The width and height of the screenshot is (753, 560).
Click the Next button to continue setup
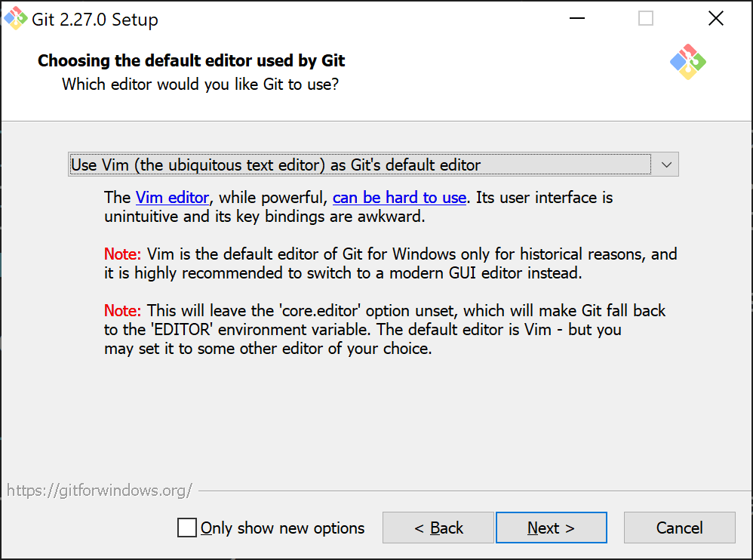point(551,528)
